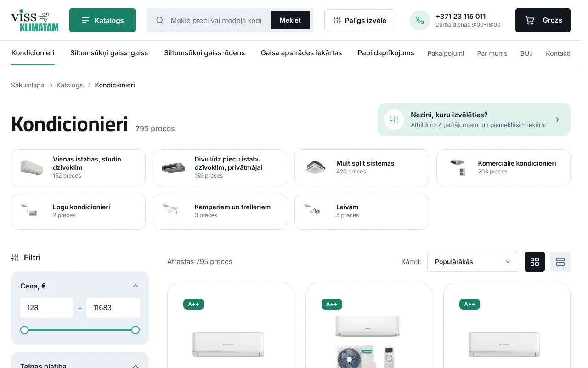Image resolution: width=588 pixels, height=368 pixels.
Task: Open the Kārtot sorting dropdown
Action: [473, 262]
